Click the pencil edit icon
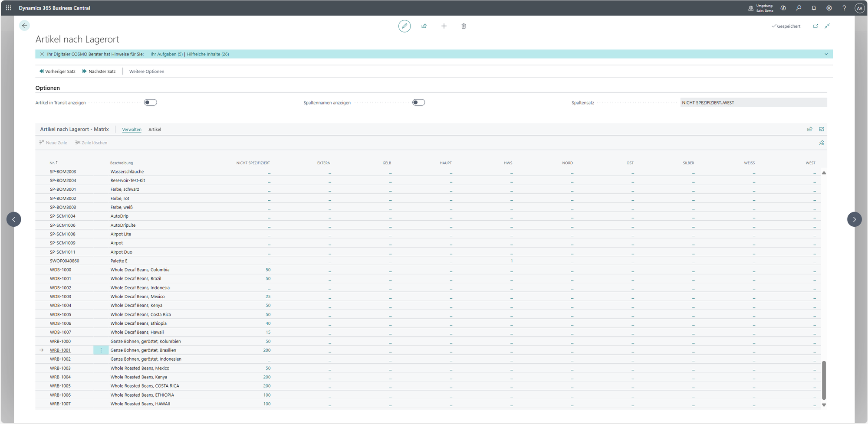 [404, 26]
